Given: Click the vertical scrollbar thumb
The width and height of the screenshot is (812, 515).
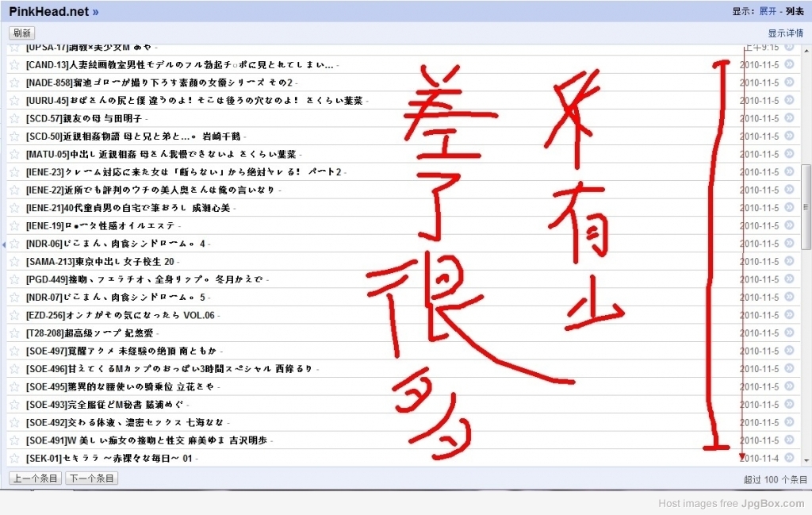Looking at the screenshot, I should tap(806, 207).
